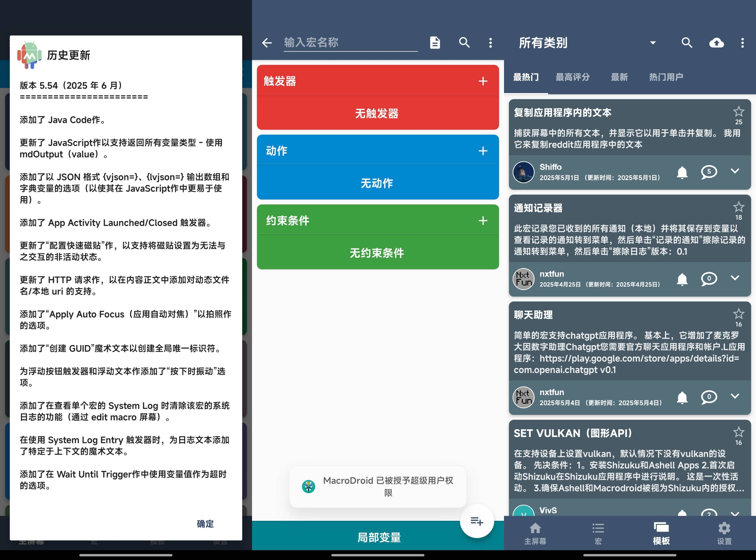The height and width of the screenshot is (560, 756).
Task: Open the 通知记录器 template title
Action: click(x=538, y=208)
